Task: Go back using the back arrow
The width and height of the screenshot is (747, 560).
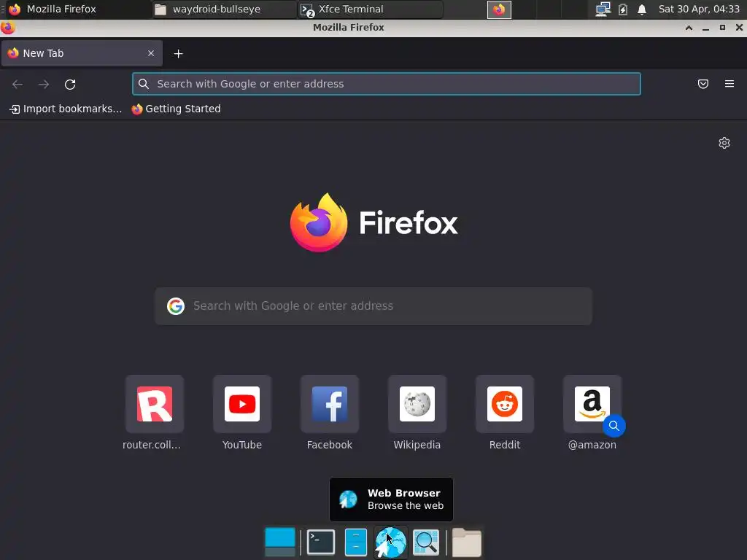Action: coord(18,85)
